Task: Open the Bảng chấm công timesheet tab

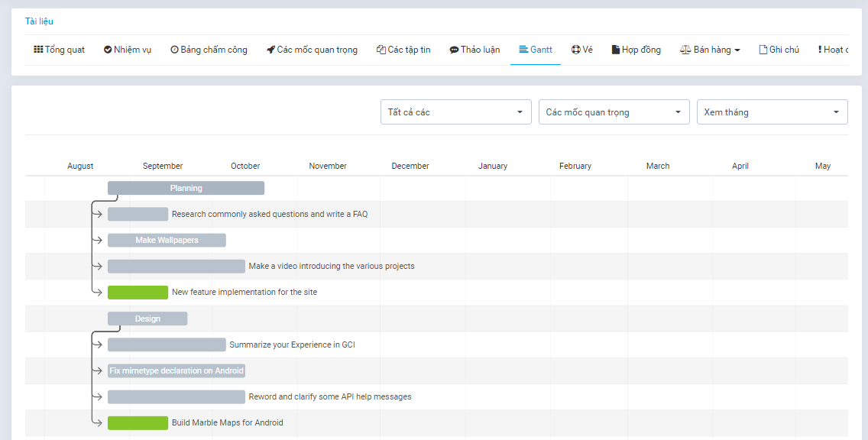Action: (209, 50)
